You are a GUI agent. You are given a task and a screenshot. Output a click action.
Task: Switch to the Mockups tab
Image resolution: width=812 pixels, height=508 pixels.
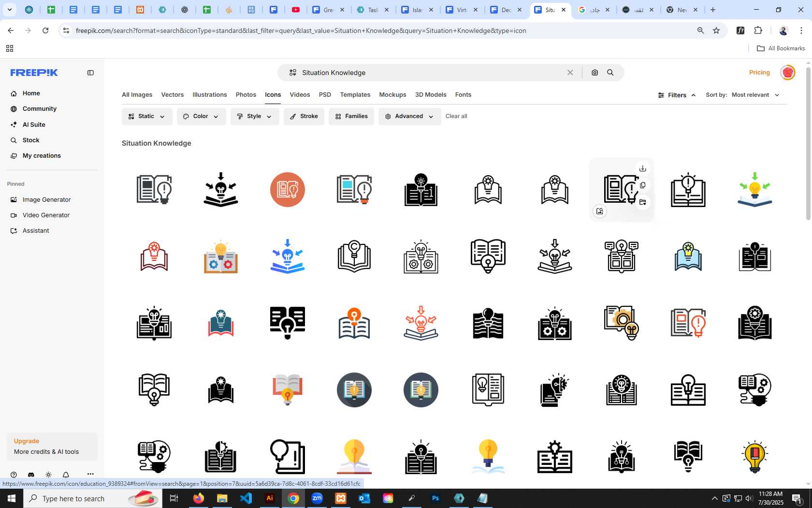pyautogui.click(x=392, y=95)
